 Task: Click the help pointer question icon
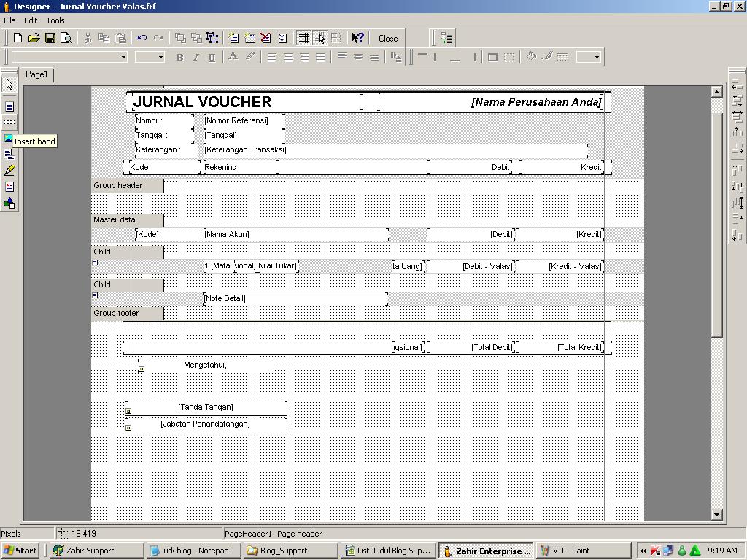coord(357,38)
